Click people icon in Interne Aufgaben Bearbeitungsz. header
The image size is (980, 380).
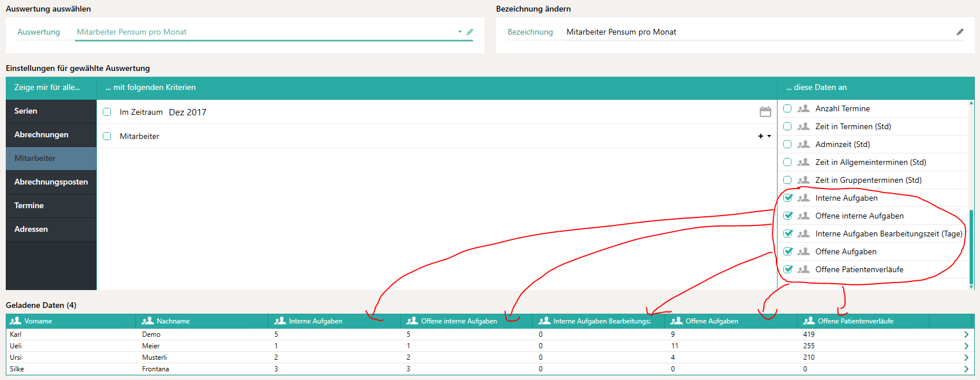[x=545, y=321]
